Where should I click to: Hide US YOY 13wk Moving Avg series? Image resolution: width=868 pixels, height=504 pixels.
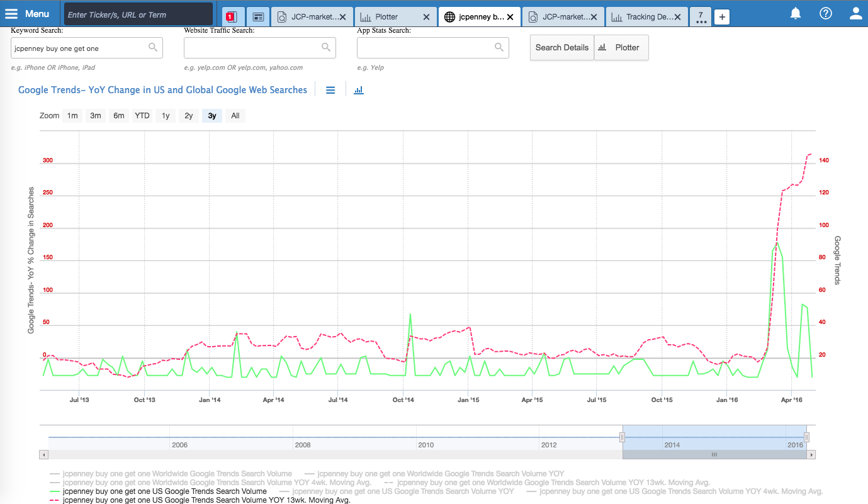click(x=200, y=500)
